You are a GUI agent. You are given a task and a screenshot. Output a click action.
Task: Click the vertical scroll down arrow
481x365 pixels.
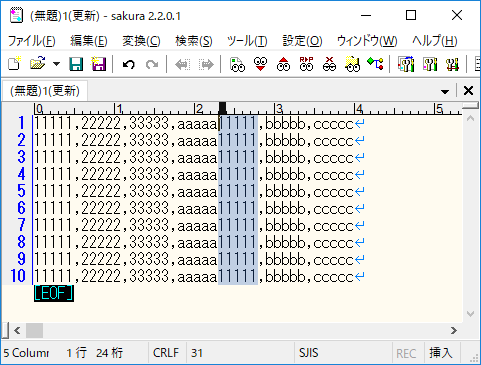tap(471, 314)
